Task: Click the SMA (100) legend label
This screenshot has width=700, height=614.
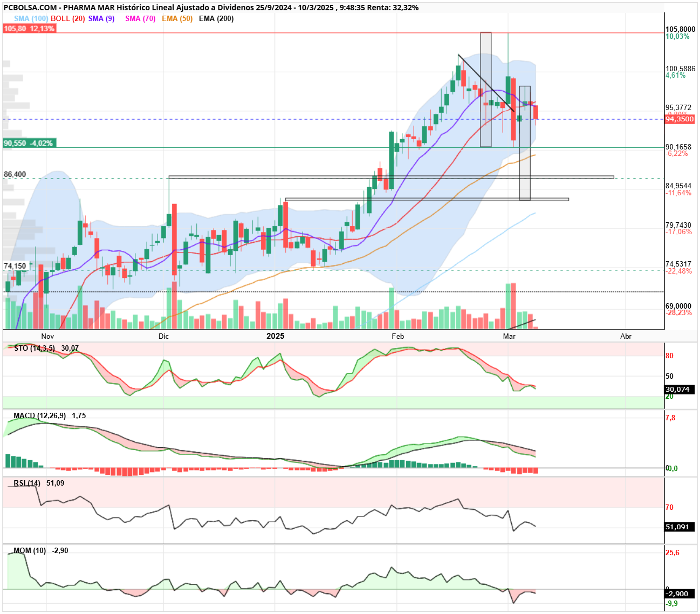Action: point(31,18)
